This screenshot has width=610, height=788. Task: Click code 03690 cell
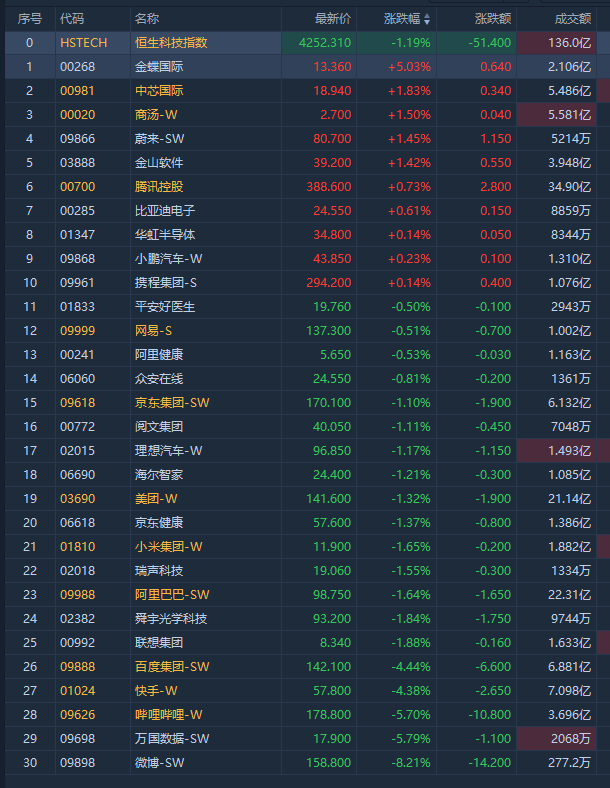(77, 499)
